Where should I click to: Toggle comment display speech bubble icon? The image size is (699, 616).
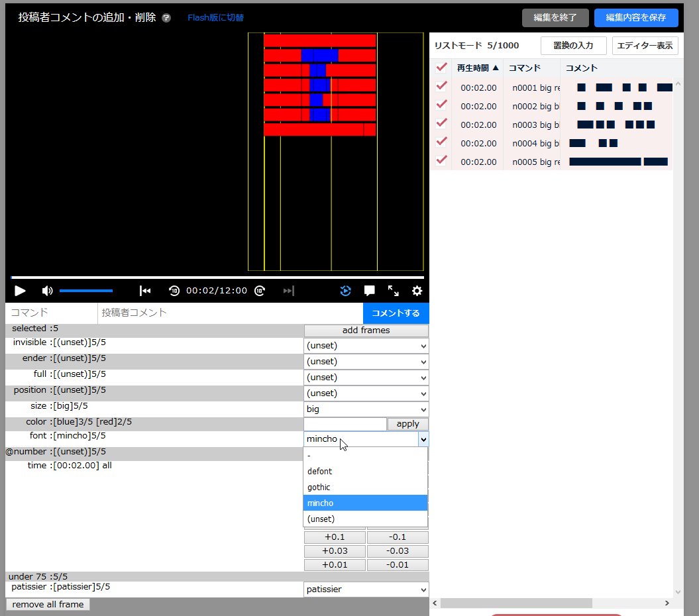[x=369, y=291]
